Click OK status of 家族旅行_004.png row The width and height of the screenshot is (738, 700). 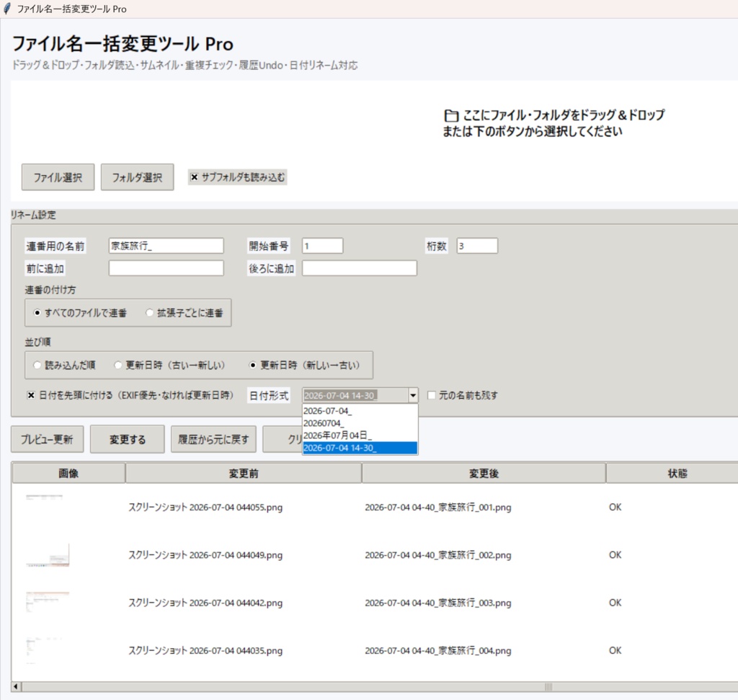(x=615, y=650)
